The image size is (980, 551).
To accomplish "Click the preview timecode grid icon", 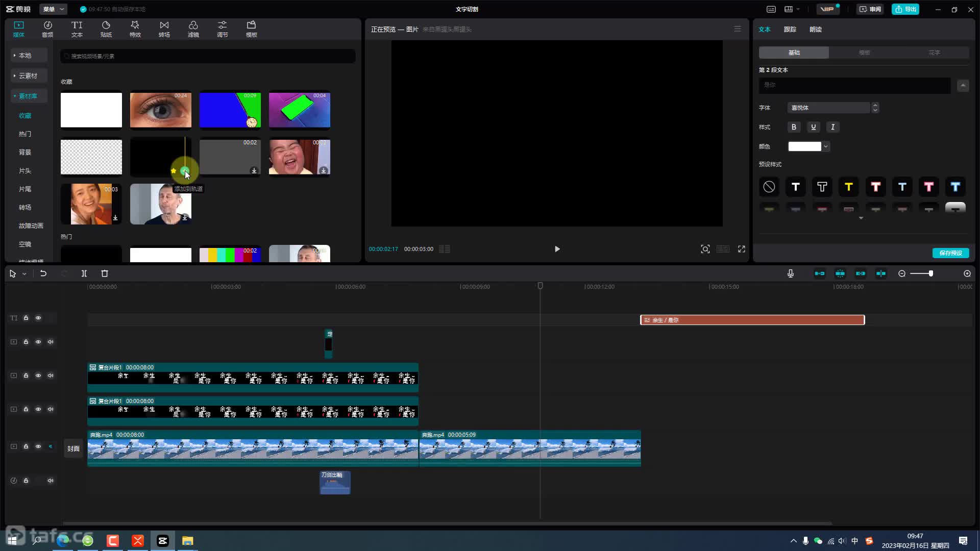I will click(445, 249).
